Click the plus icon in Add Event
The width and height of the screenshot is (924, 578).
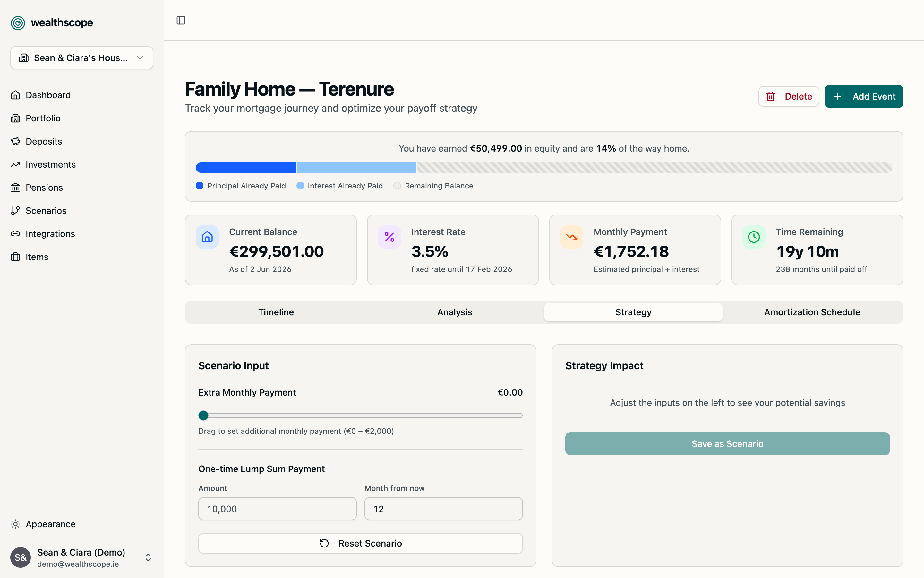(837, 96)
